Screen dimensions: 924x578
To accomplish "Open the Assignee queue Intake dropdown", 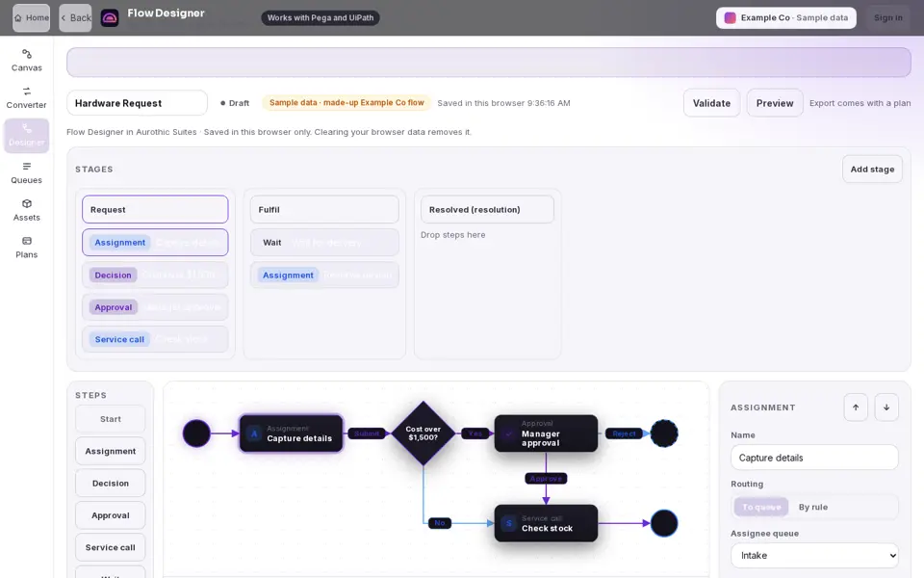I will click(814, 556).
